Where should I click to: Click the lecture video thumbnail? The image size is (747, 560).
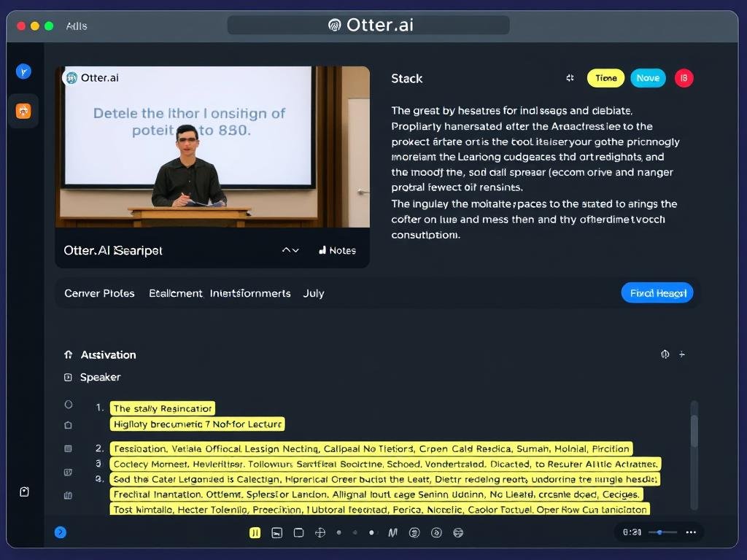click(x=212, y=147)
